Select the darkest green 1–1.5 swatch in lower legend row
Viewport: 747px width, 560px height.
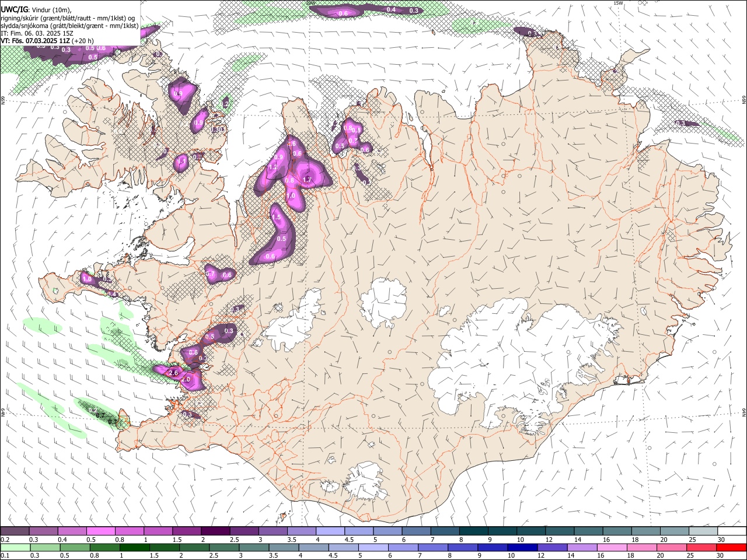(x=135, y=547)
